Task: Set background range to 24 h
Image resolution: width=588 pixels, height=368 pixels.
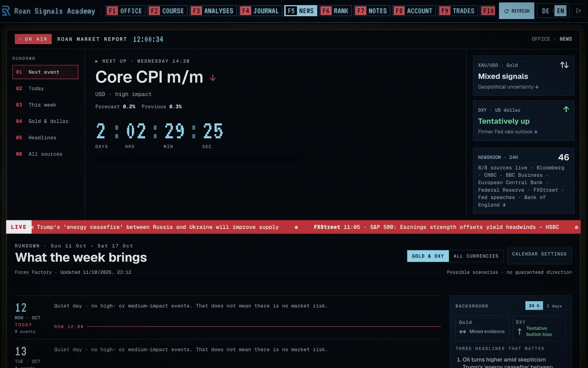Action: click(x=534, y=306)
